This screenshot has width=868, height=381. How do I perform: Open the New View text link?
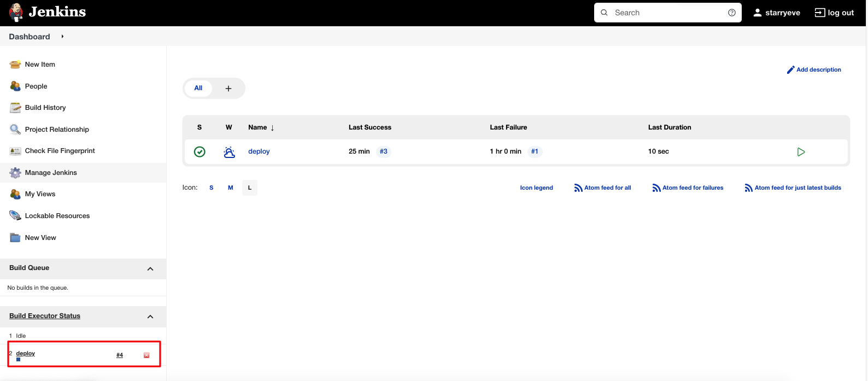coord(40,238)
